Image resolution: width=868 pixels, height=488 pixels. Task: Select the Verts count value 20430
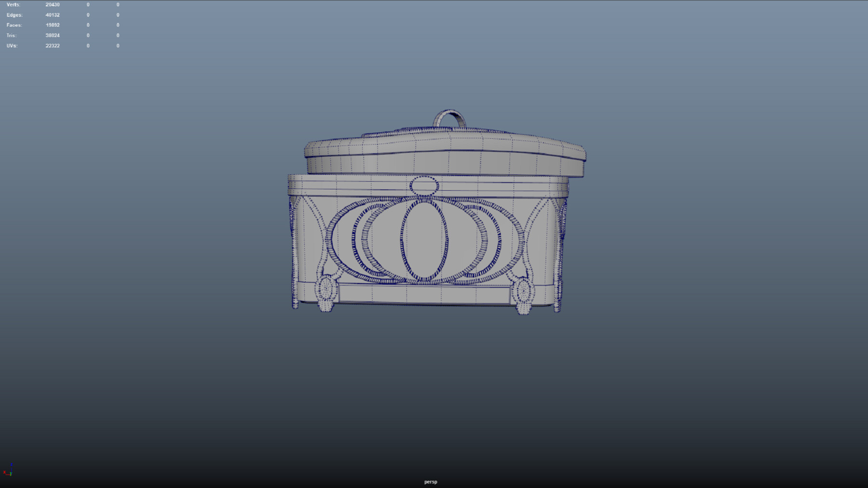click(53, 4)
